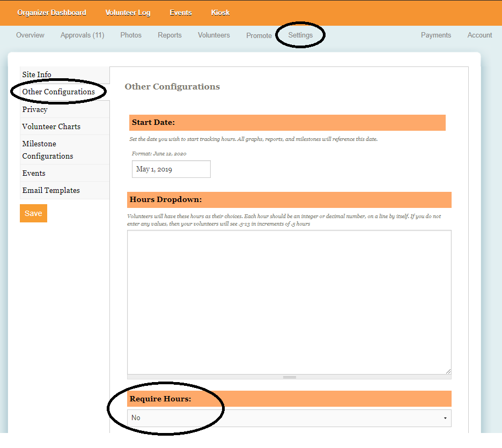Open the Overview sub-tab

point(31,35)
